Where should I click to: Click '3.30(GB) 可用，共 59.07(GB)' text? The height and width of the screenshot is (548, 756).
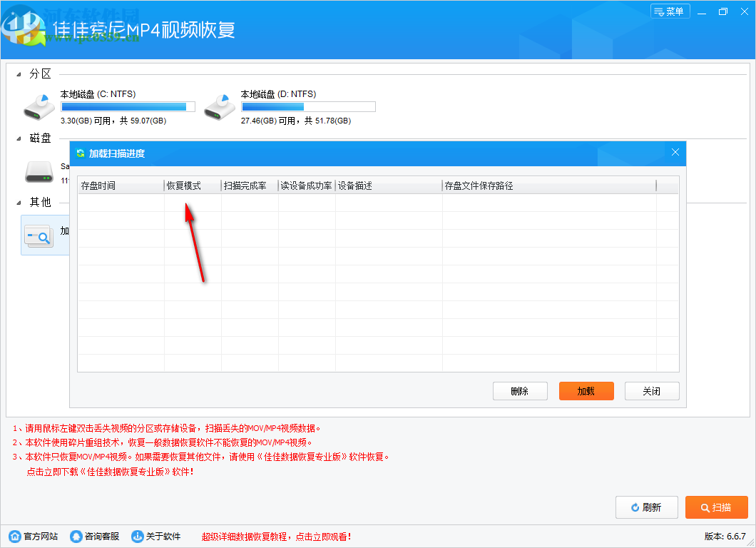[x=113, y=121]
